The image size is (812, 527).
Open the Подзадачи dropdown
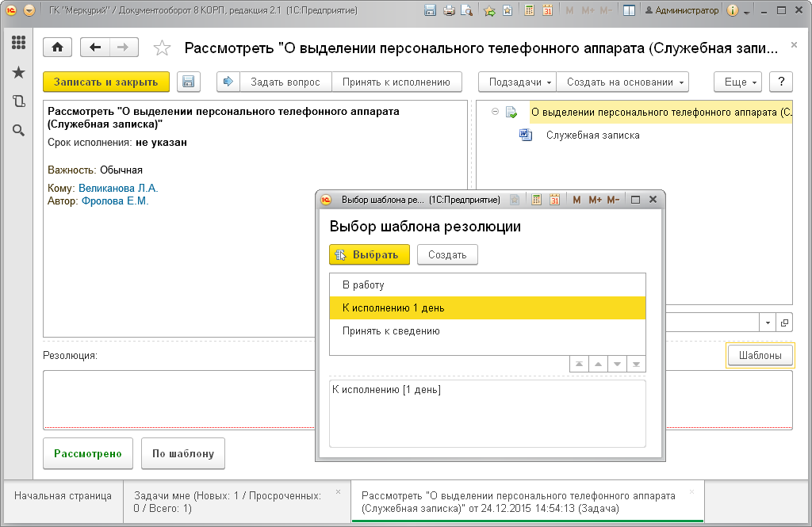[517, 82]
